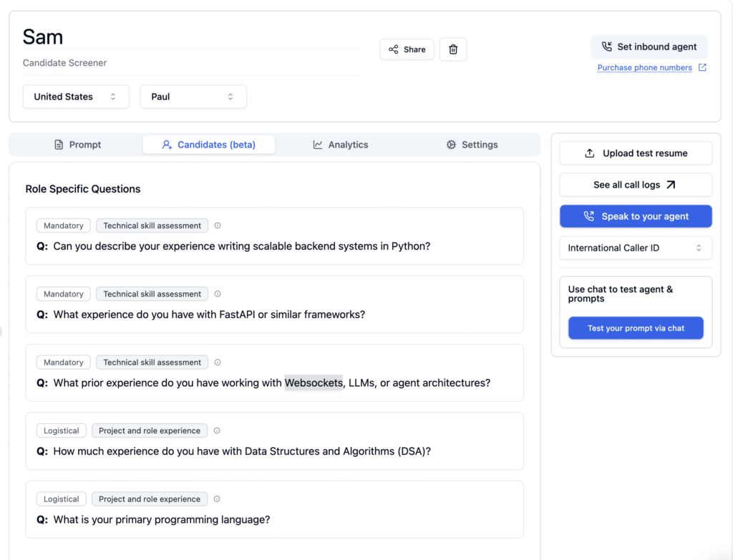
Task: Click the external link icon by Purchase phone numbers
Action: 702,67
